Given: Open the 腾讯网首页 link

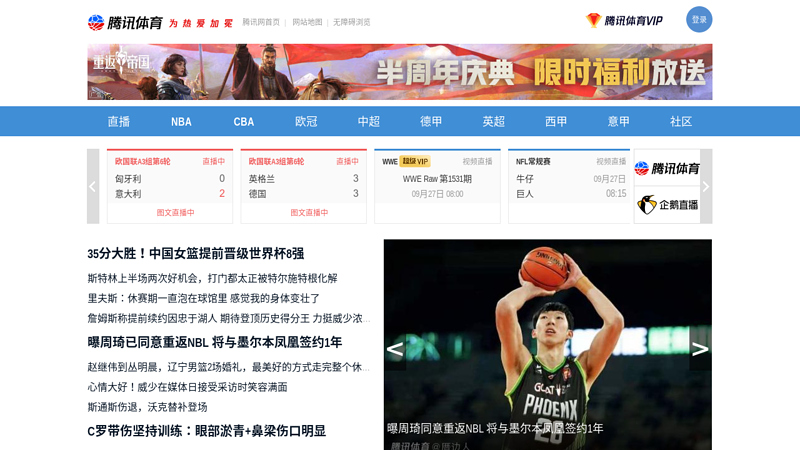Looking at the screenshot, I should pos(261,22).
